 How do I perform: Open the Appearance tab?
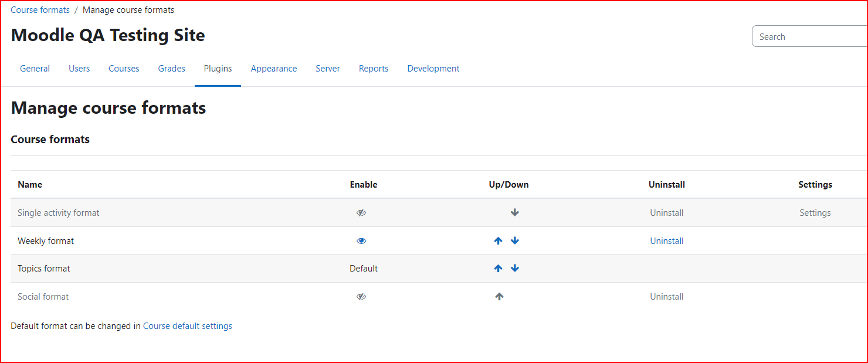[x=274, y=69]
